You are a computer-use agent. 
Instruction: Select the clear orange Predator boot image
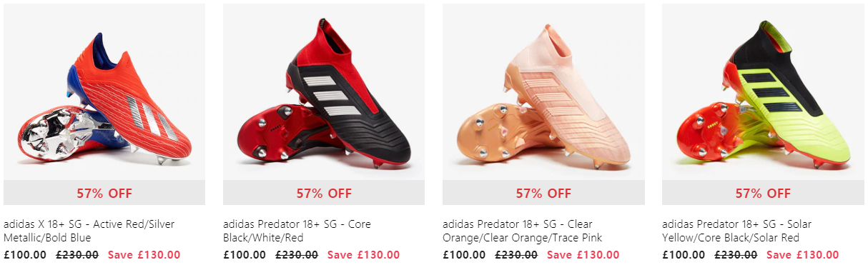coord(543,92)
